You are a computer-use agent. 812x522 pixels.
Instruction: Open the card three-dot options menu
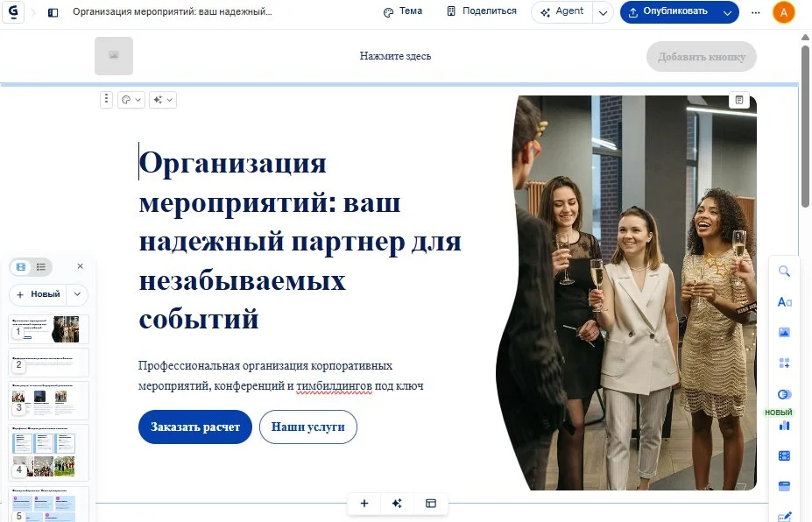pyautogui.click(x=106, y=99)
